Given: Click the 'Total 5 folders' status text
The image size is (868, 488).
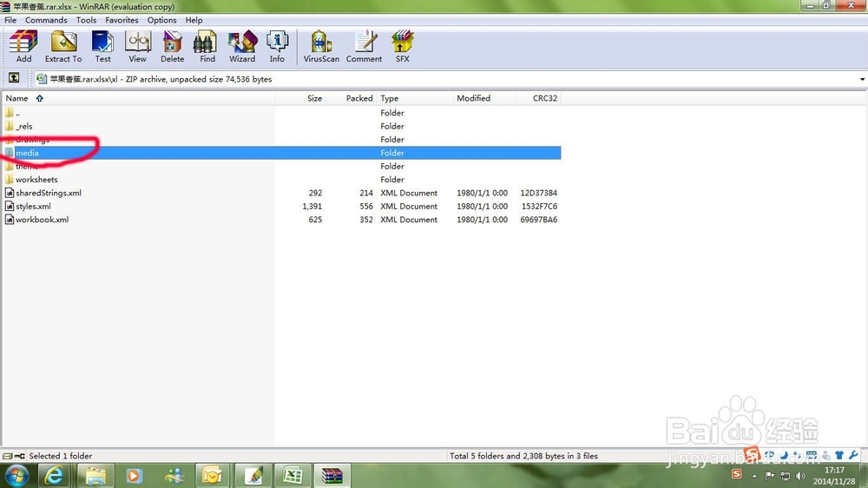Looking at the screenshot, I should pos(523,456).
